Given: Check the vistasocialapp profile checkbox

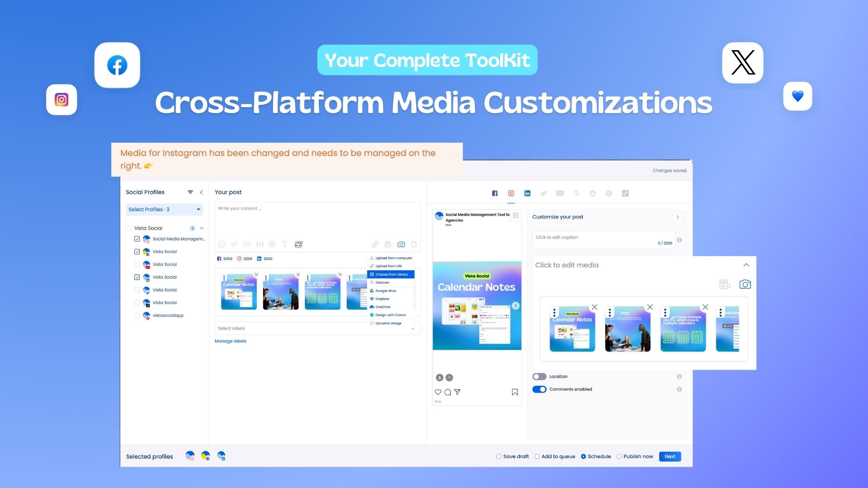Looking at the screenshot, I should pos(137,315).
